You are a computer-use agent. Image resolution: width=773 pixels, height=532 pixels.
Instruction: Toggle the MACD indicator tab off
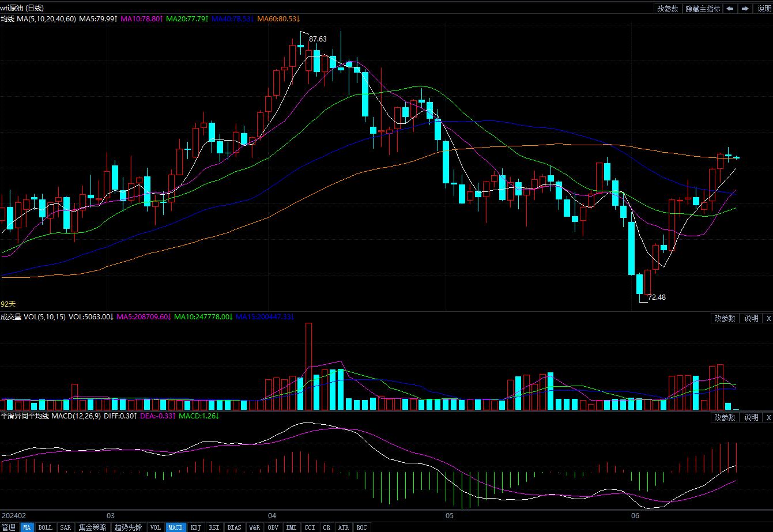click(x=175, y=527)
